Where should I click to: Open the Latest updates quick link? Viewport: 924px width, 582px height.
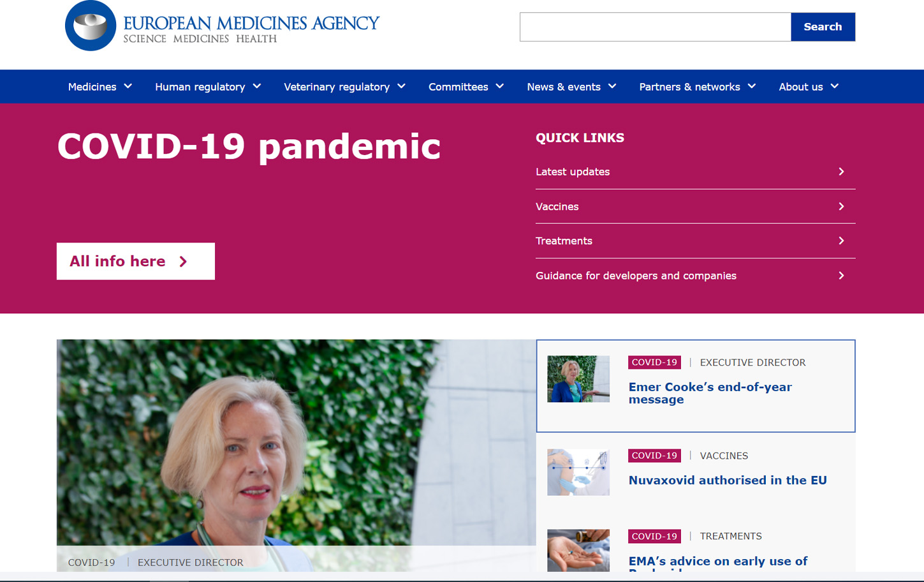(x=695, y=172)
